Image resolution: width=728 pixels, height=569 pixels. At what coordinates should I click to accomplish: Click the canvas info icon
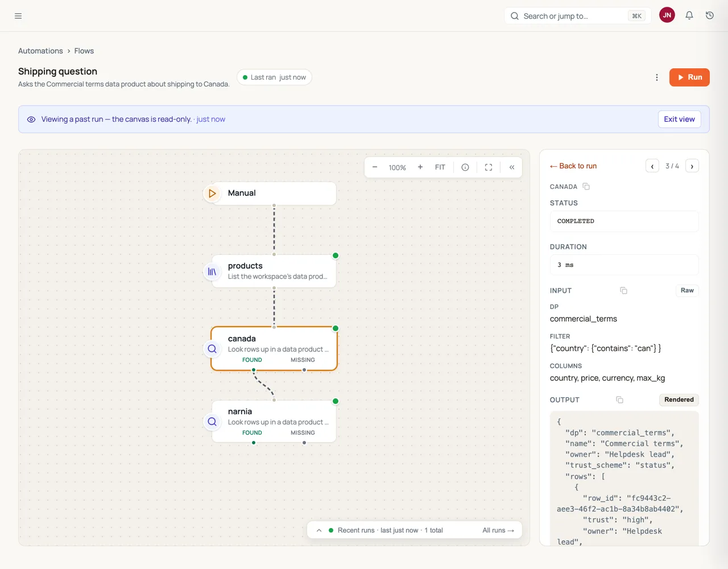pos(465,167)
